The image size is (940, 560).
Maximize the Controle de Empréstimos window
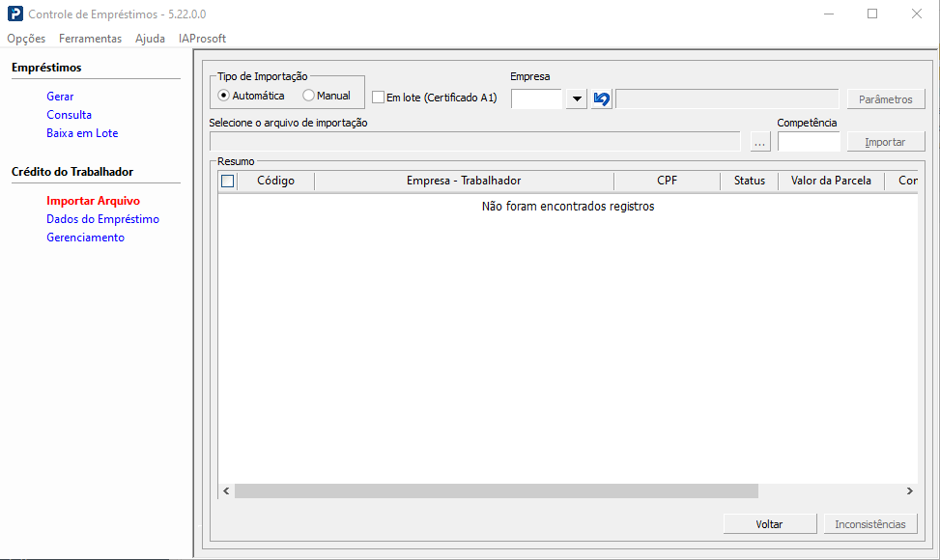872,14
